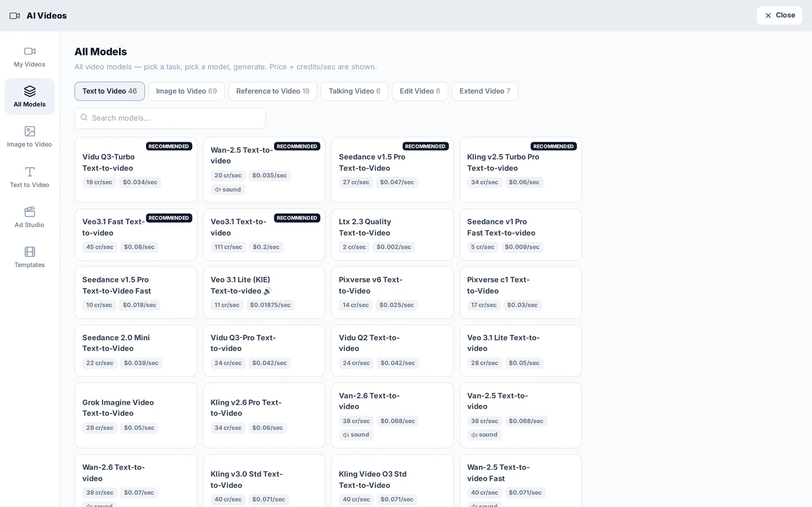812x507 pixels.
Task: Open Veo 3.1 Lite Text-to-video card at 28 cr/sec
Action: pos(521,350)
